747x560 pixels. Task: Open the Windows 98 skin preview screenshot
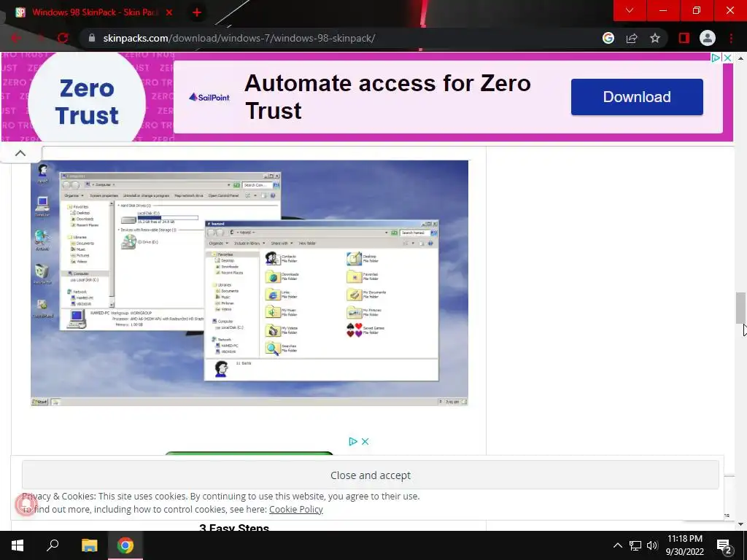coord(249,283)
